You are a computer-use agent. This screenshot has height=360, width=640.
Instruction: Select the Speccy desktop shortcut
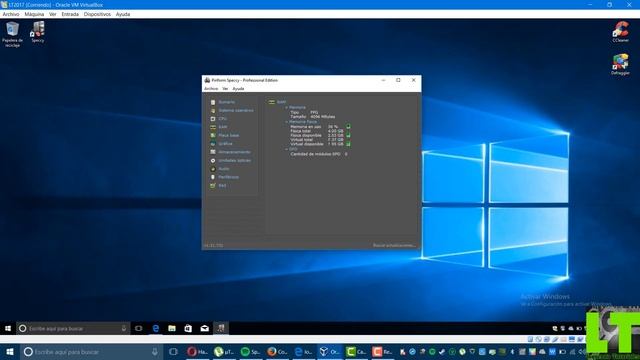point(38,32)
